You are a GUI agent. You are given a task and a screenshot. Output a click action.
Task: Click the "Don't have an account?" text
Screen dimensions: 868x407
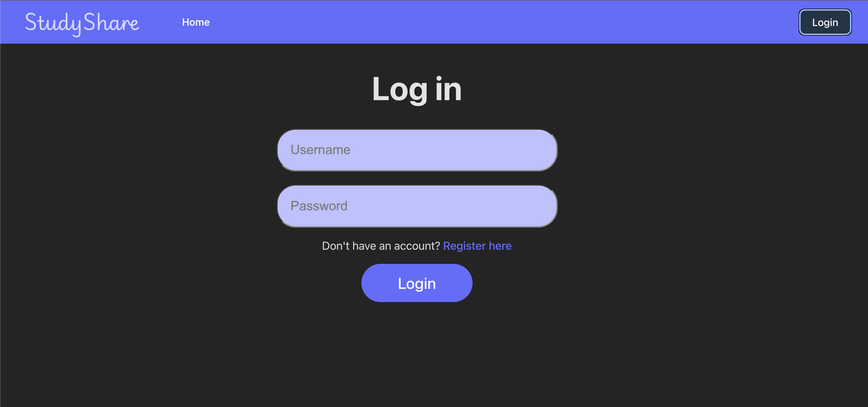(381, 246)
